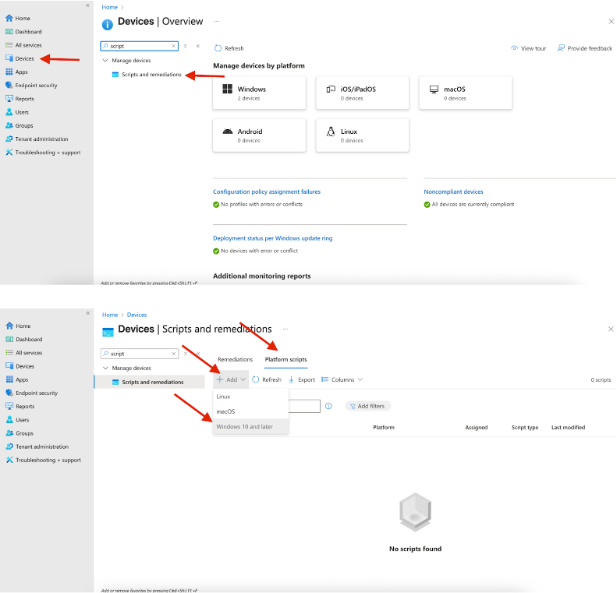
Task: Switch to the Remediations tab
Action: pyautogui.click(x=235, y=358)
